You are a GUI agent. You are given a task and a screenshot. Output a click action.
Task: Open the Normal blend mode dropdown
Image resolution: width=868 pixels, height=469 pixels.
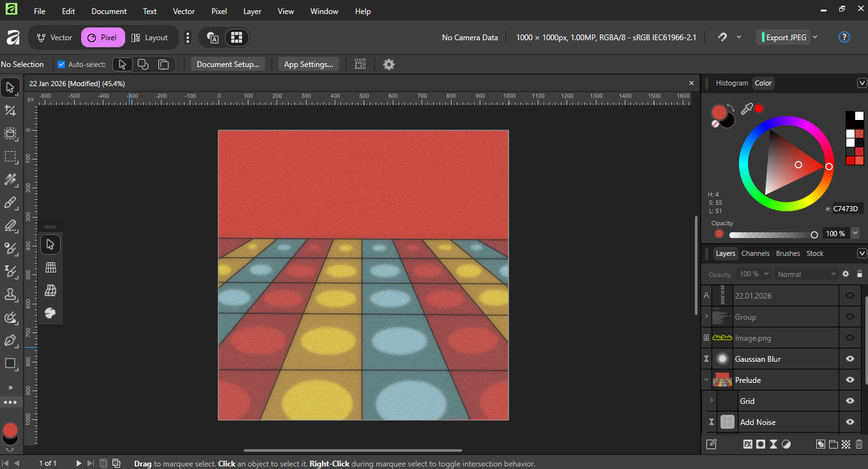(806, 274)
